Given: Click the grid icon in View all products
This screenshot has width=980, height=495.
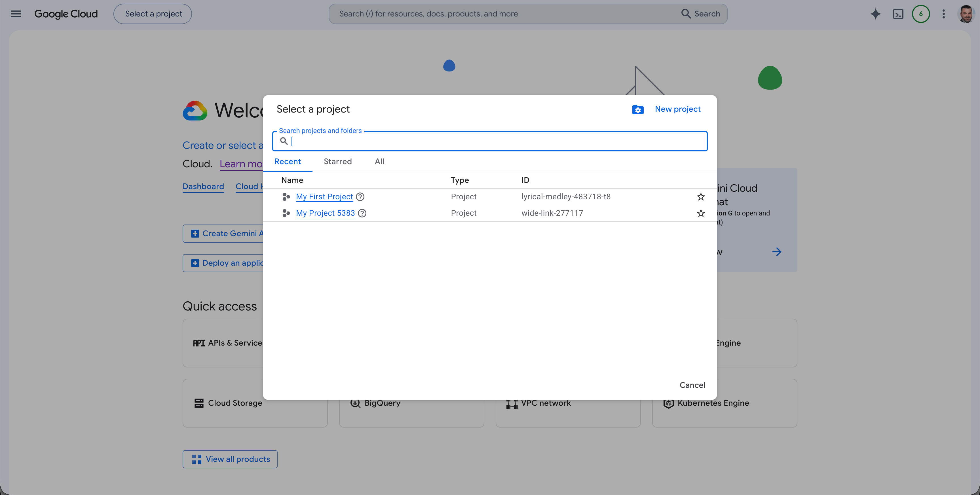Looking at the screenshot, I should 197,459.
